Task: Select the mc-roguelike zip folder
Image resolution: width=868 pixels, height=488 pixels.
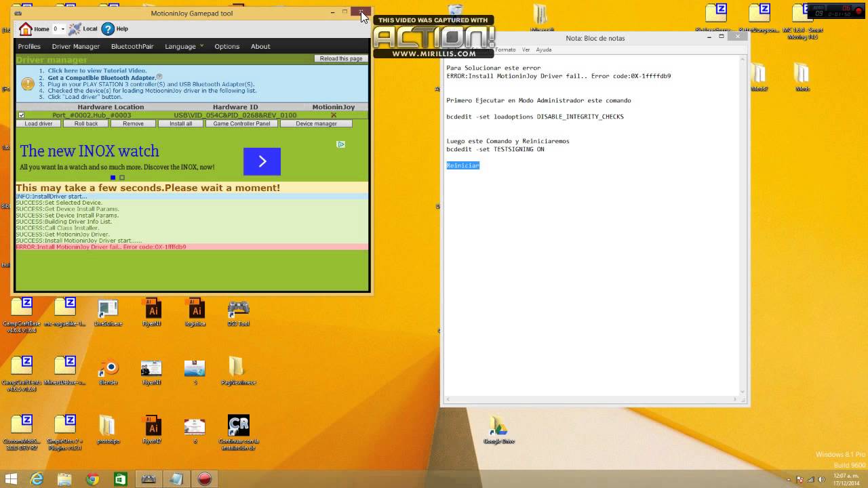Action: coord(65,313)
